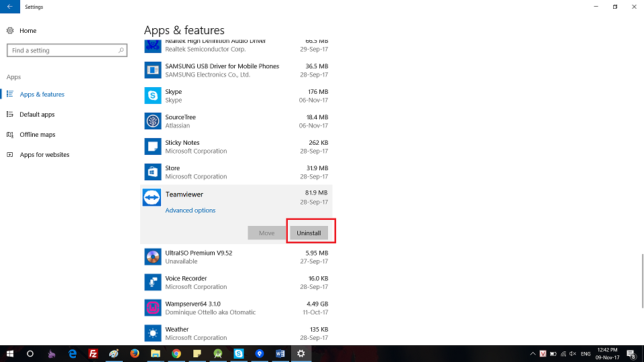644x362 pixels.
Task: Open Home in the settings sidebar
Action: [x=28, y=30]
